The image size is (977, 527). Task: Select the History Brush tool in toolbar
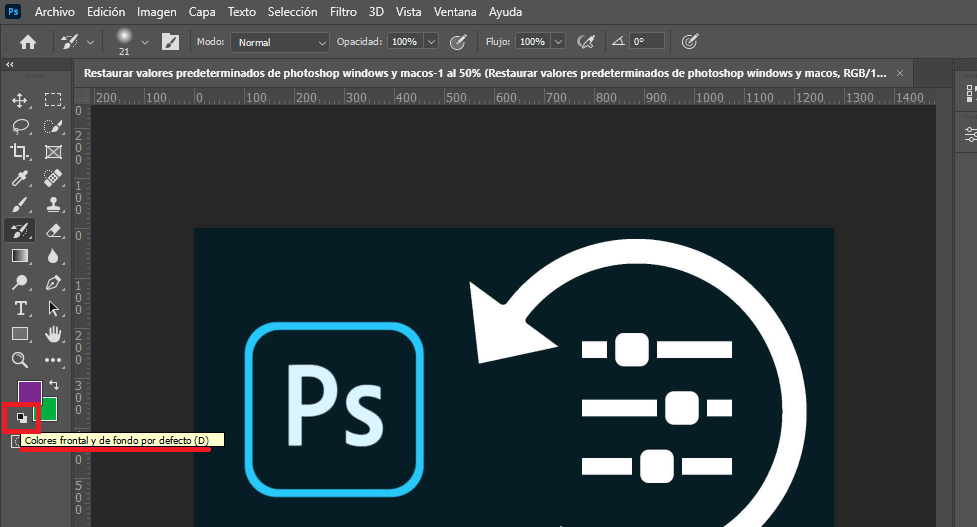(20, 230)
